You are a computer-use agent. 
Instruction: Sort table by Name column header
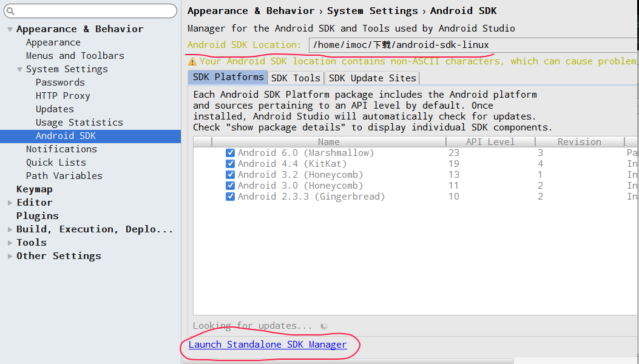pyautogui.click(x=329, y=142)
